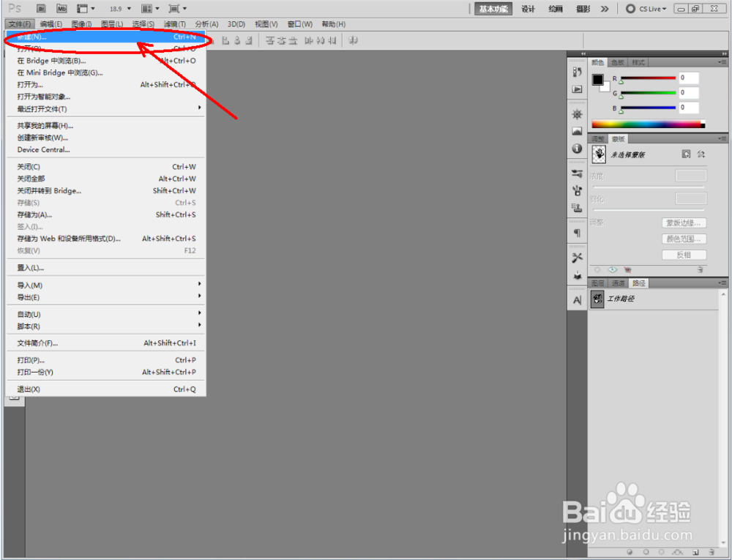Choose 退出(X) from File menu
Screen dimensions: 732x560
pos(106,389)
